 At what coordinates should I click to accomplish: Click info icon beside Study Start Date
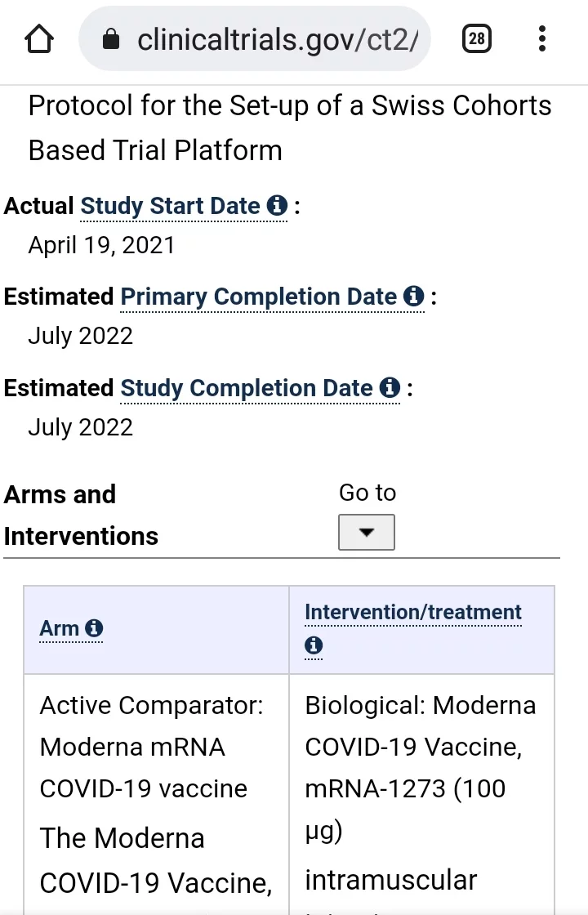278,206
